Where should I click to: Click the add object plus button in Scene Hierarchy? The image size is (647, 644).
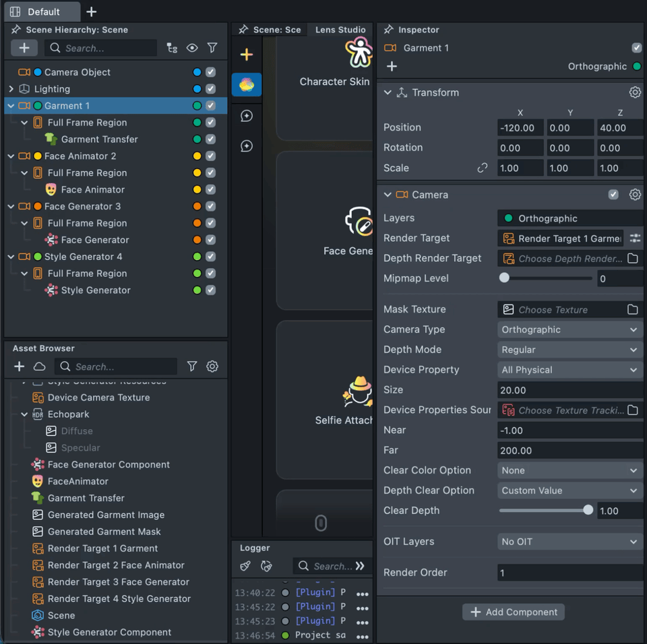(24, 48)
